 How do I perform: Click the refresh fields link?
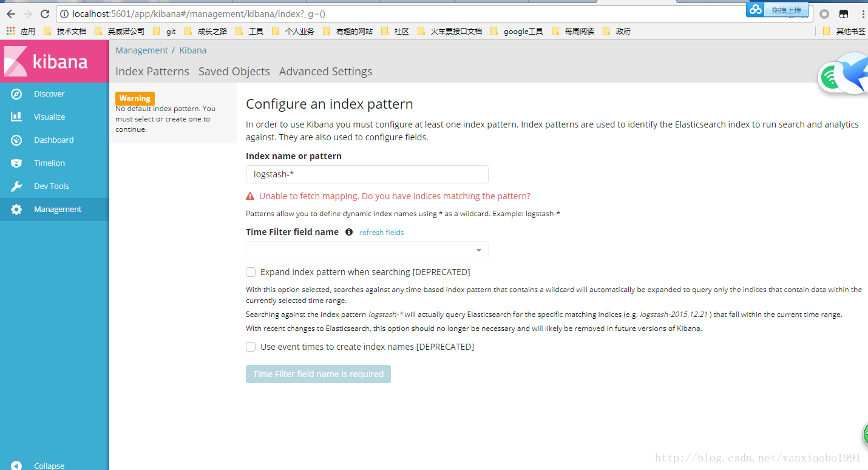[x=381, y=233]
